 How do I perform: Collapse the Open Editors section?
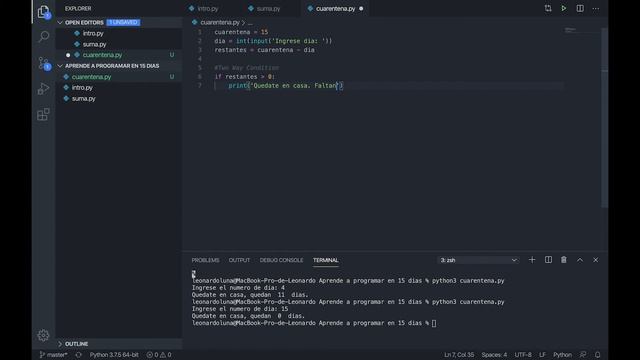click(84, 22)
